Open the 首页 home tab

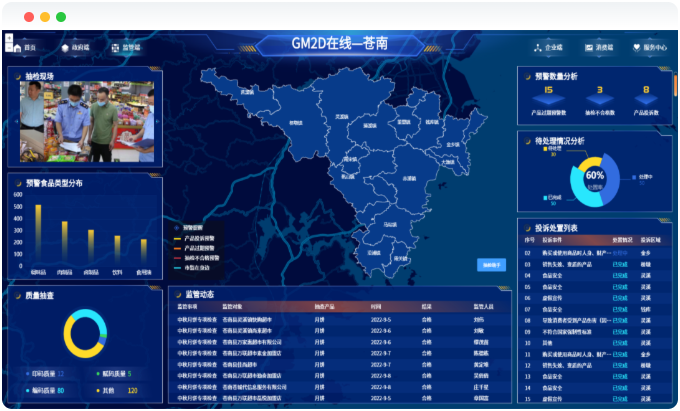[x=25, y=47]
